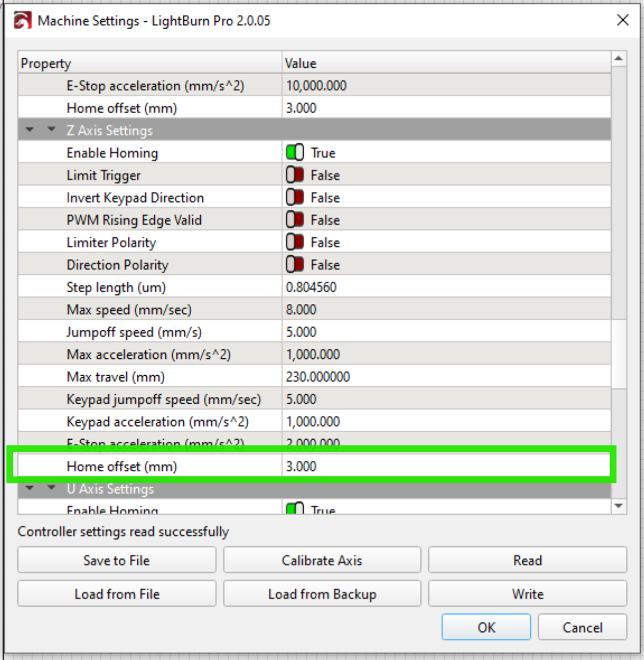This screenshot has width=644, height=660.
Task: Click Write to send settings to controller
Action: pyautogui.click(x=527, y=594)
